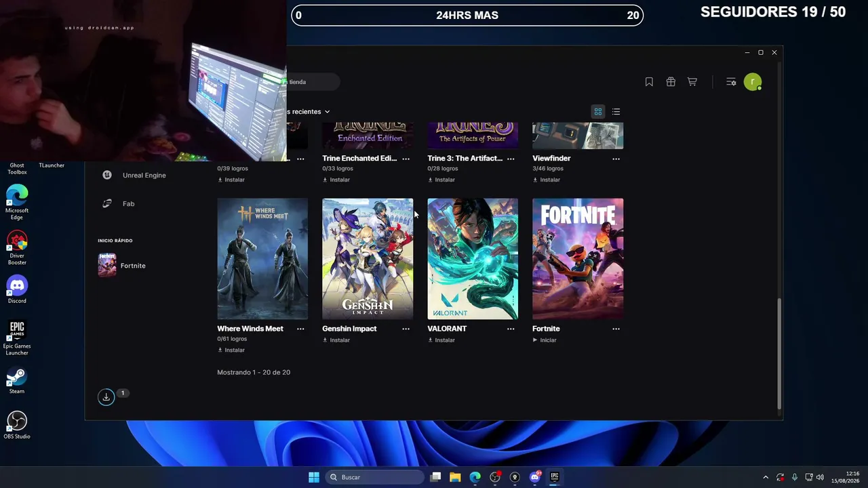Click the Fortnite cover art
Viewport: 868px width, 488px height.
click(x=578, y=259)
